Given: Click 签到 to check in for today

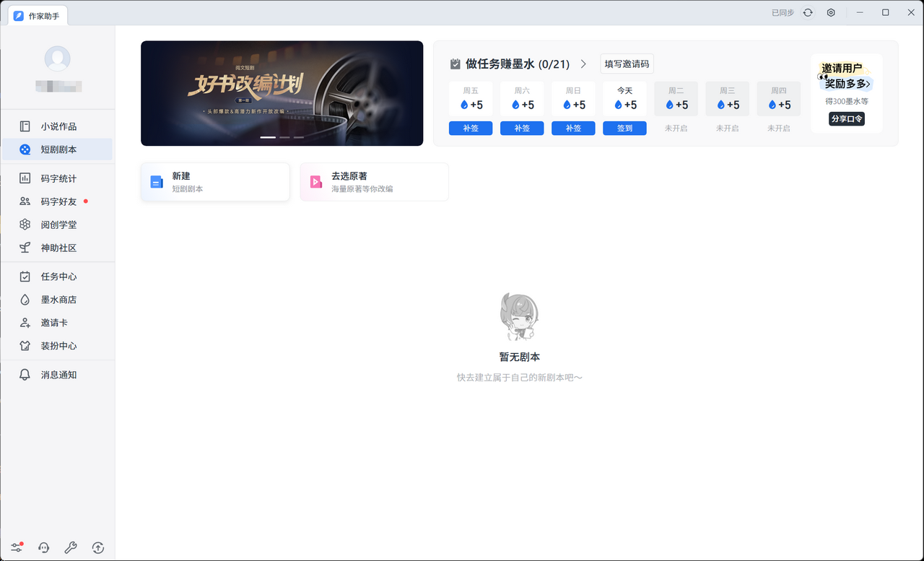Looking at the screenshot, I should pos(624,128).
